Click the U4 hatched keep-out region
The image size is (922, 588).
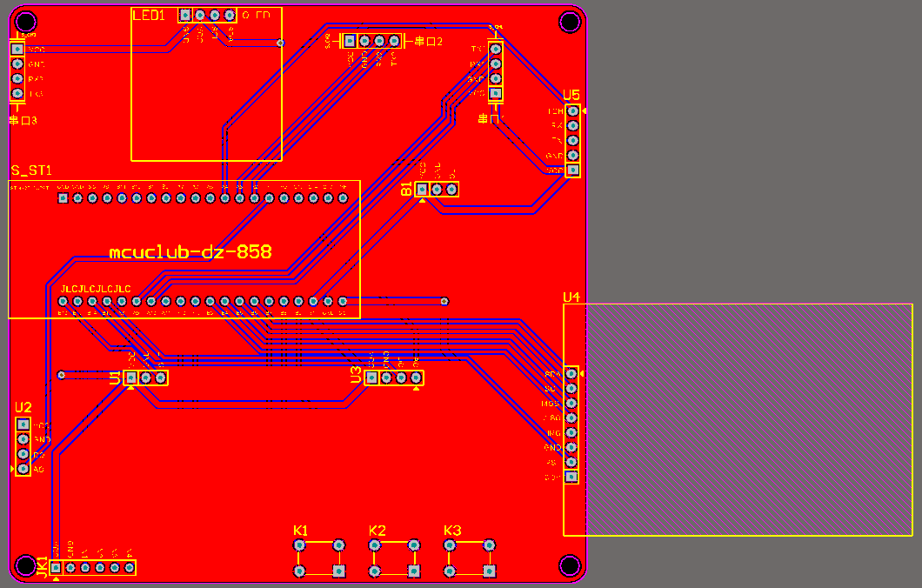coord(749,419)
